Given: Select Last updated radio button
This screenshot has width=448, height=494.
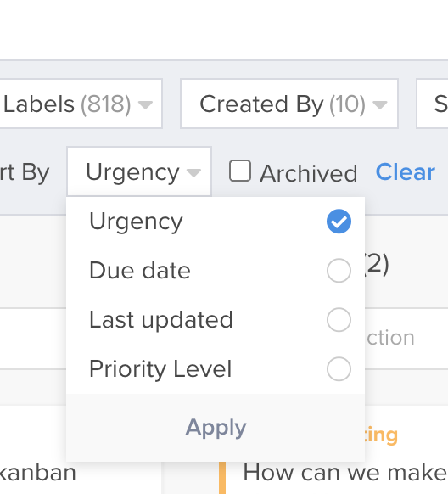Looking at the screenshot, I should coord(339,320).
